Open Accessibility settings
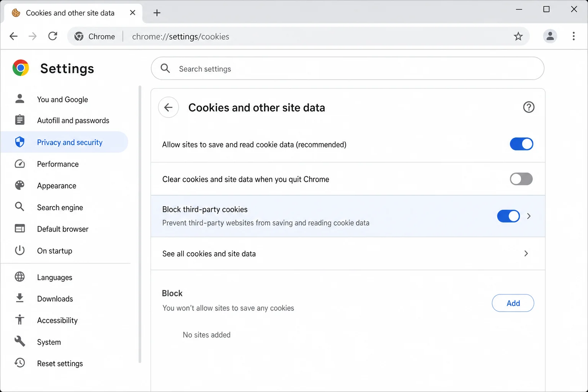Viewport: 588px width, 392px height. (64, 320)
